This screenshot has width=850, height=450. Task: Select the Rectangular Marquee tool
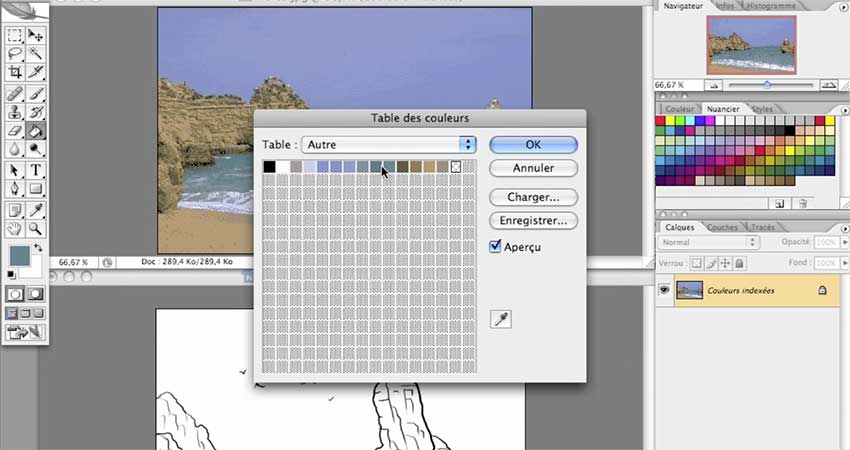click(x=15, y=36)
